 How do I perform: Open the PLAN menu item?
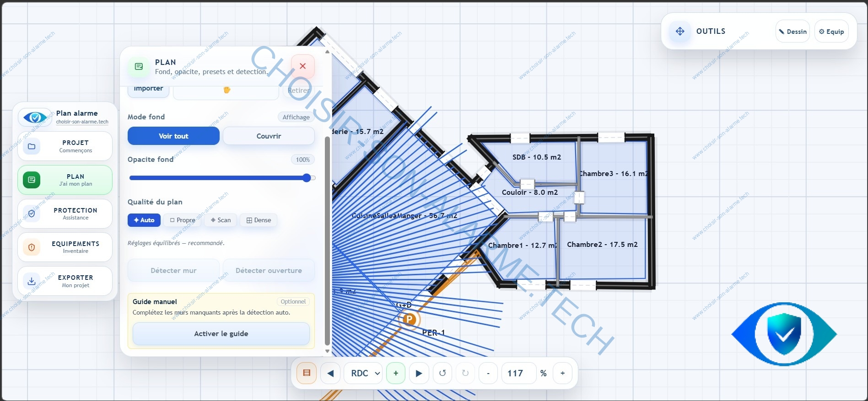(x=65, y=180)
